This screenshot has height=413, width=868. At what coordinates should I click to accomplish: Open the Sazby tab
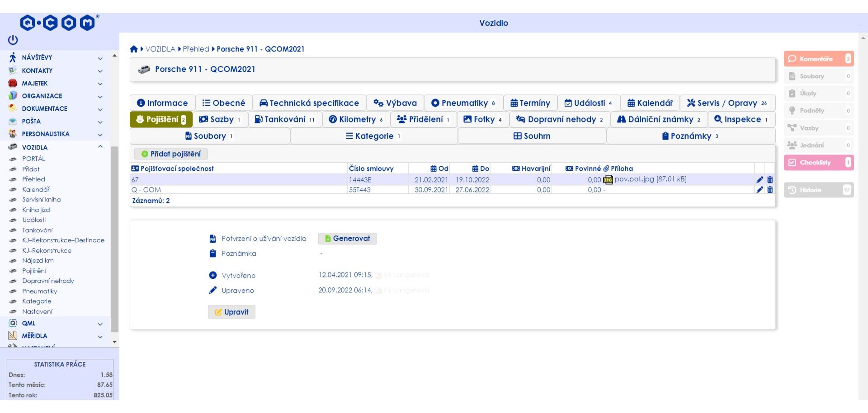tap(220, 119)
